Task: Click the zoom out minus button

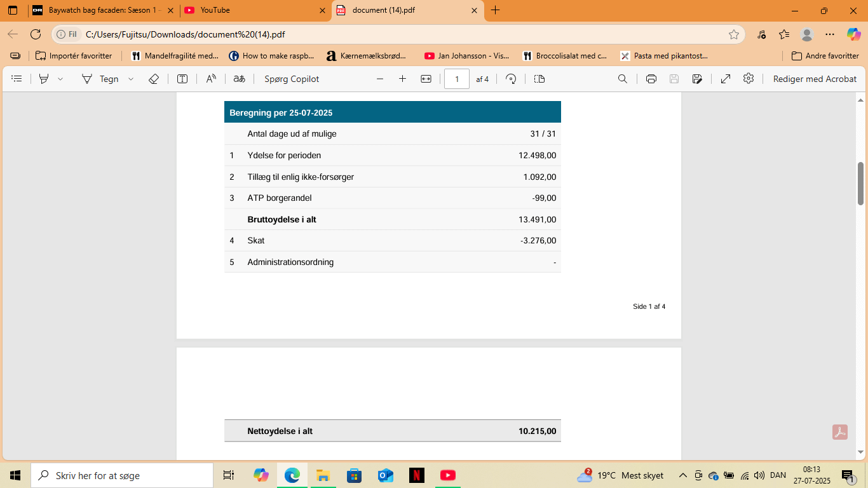Action: click(380, 79)
